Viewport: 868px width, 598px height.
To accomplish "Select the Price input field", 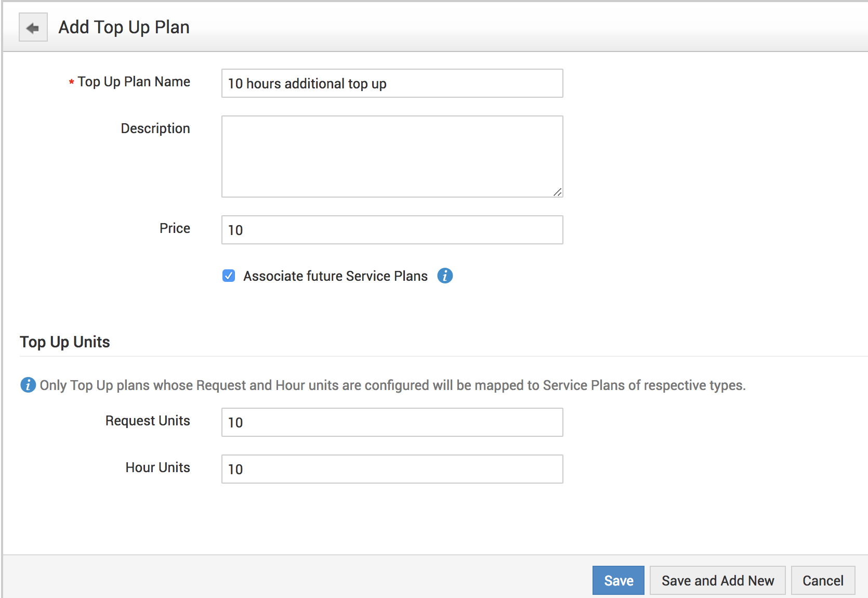I will (392, 230).
